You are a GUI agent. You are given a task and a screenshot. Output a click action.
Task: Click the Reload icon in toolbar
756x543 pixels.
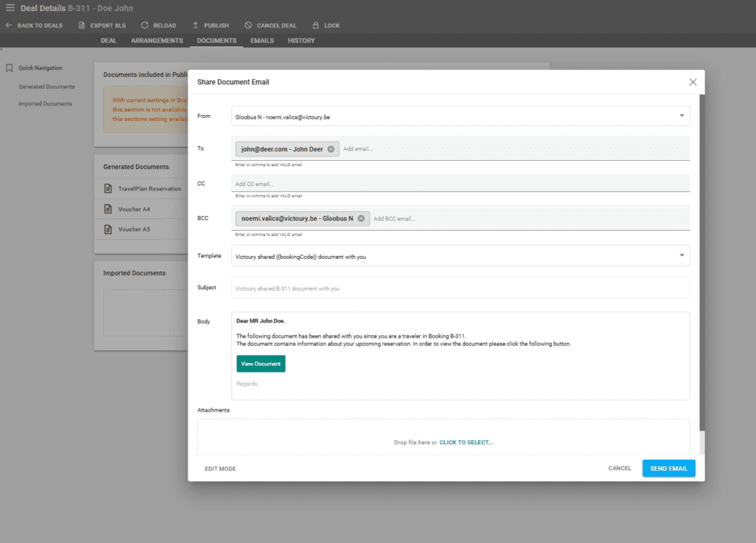tap(145, 25)
